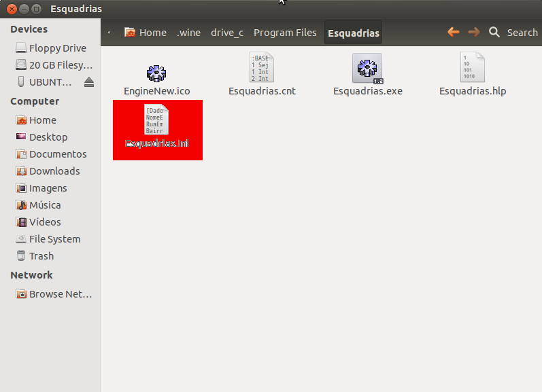Select the EngineNew.ico file icon

coord(156,73)
